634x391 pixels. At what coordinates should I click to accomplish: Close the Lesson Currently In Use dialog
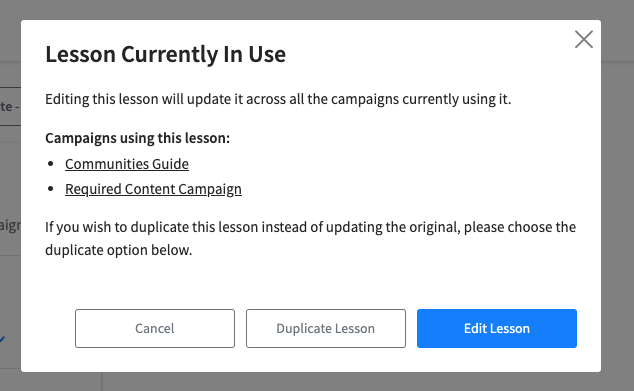coord(583,39)
